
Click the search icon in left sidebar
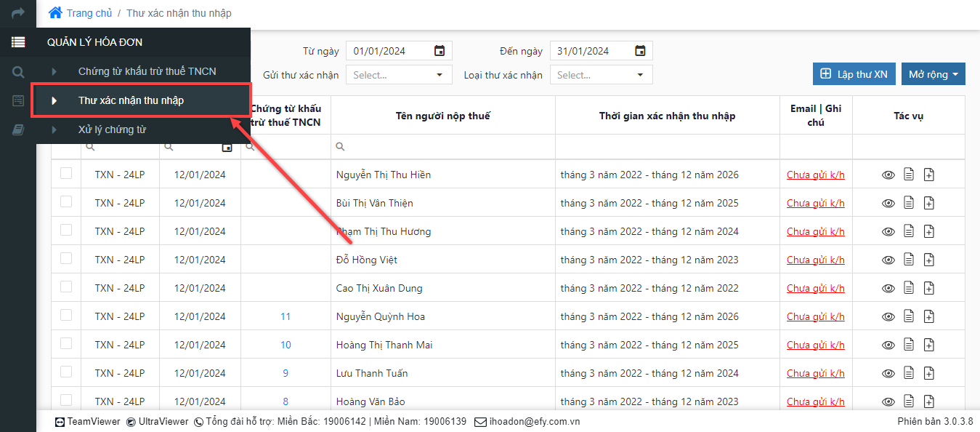pos(18,72)
